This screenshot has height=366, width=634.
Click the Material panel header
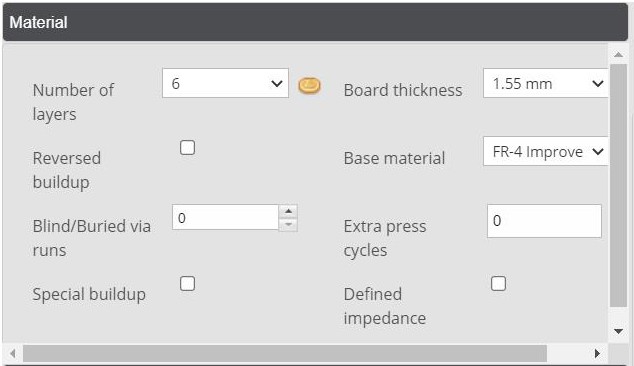315,22
